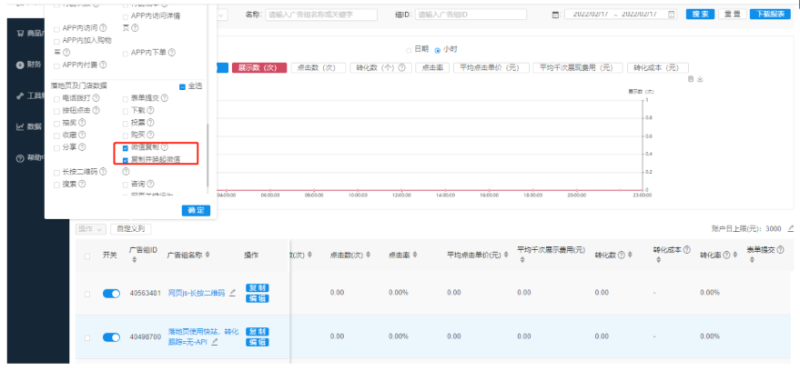Toggle switch for ad group 40498700
The width and height of the screenshot is (800, 371).
[x=111, y=337]
